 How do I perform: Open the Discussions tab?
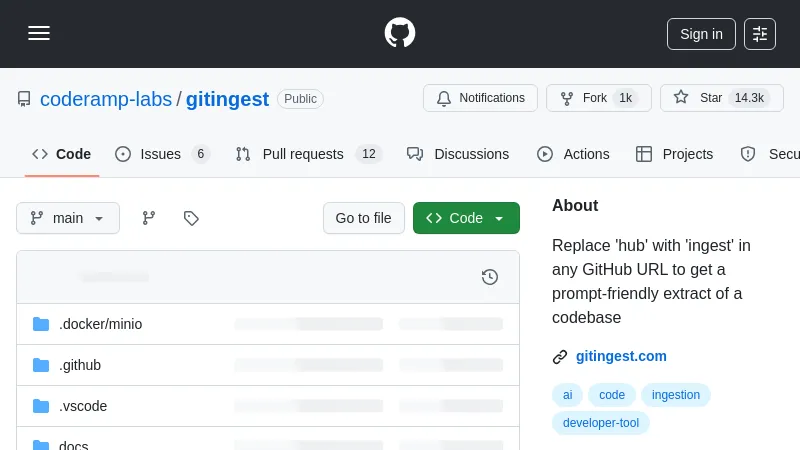(458, 154)
